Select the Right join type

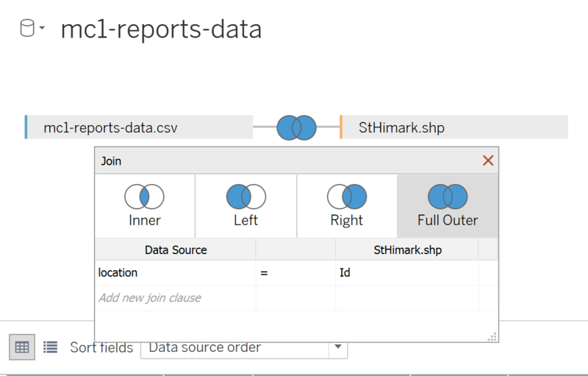click(x=347, y=205)
